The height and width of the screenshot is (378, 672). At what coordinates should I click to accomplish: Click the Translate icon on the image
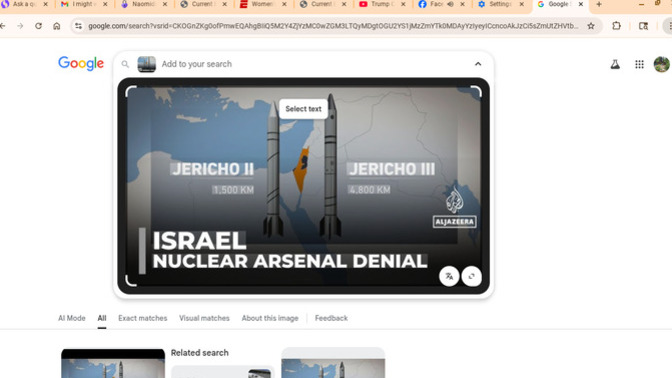tap(449, 276)
